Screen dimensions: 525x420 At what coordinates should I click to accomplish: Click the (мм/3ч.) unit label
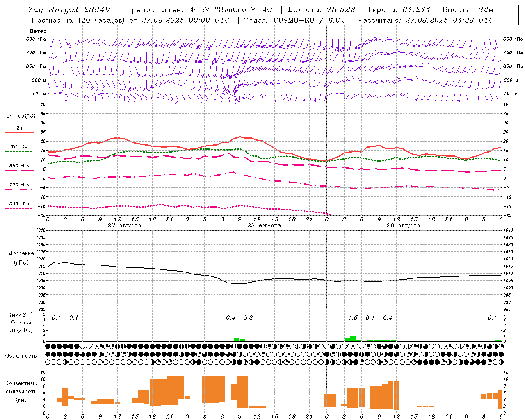21,315
